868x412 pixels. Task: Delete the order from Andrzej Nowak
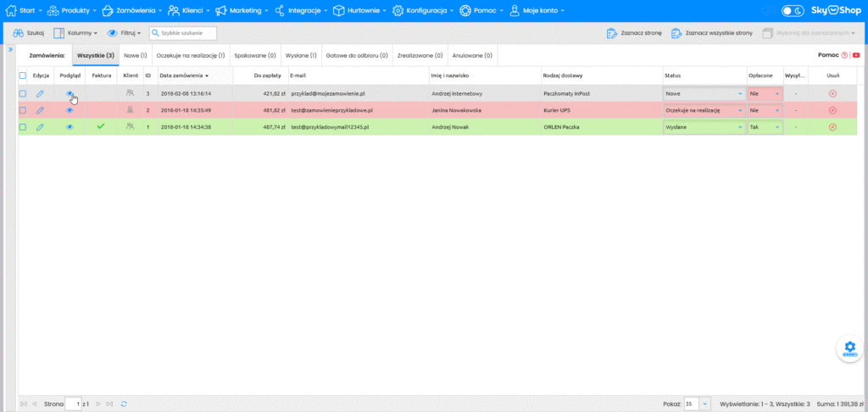832,126
